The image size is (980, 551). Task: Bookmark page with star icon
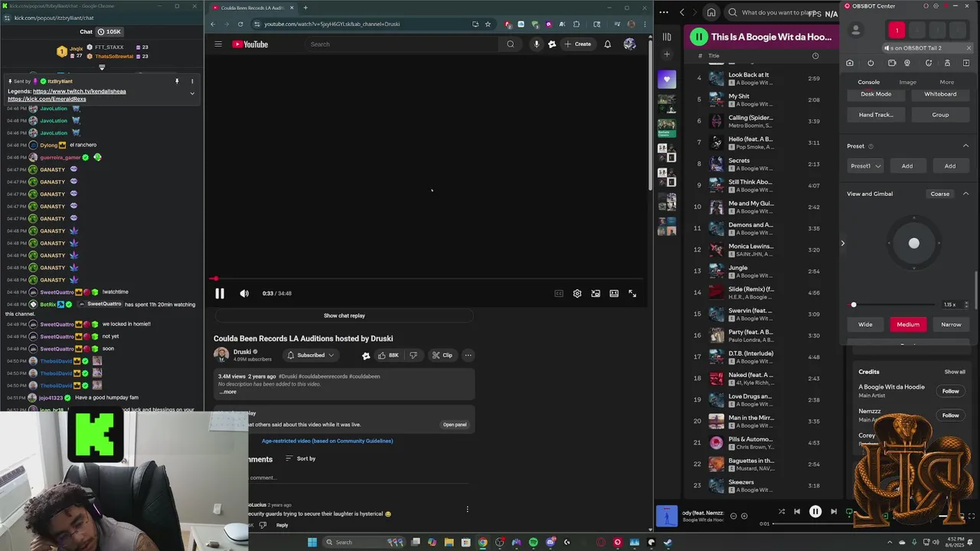[488, 24]
